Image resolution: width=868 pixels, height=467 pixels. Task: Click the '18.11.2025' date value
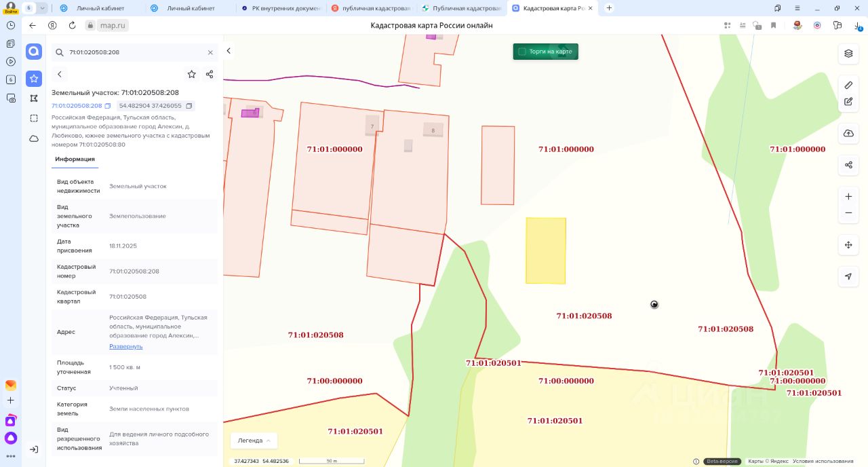pos(123,246)
